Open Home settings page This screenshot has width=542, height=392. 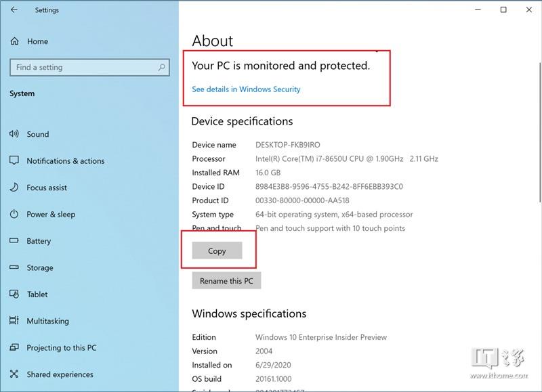click(x=37, y=41)
